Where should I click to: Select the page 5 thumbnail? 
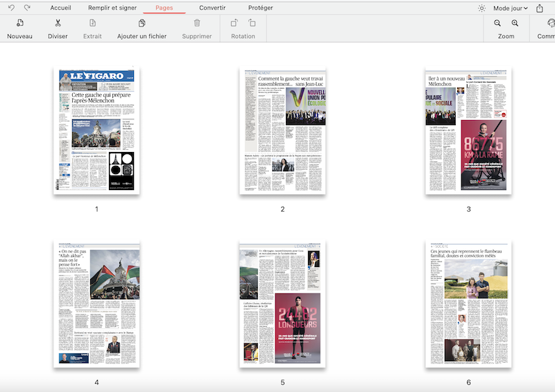click(x=282, y=305)
